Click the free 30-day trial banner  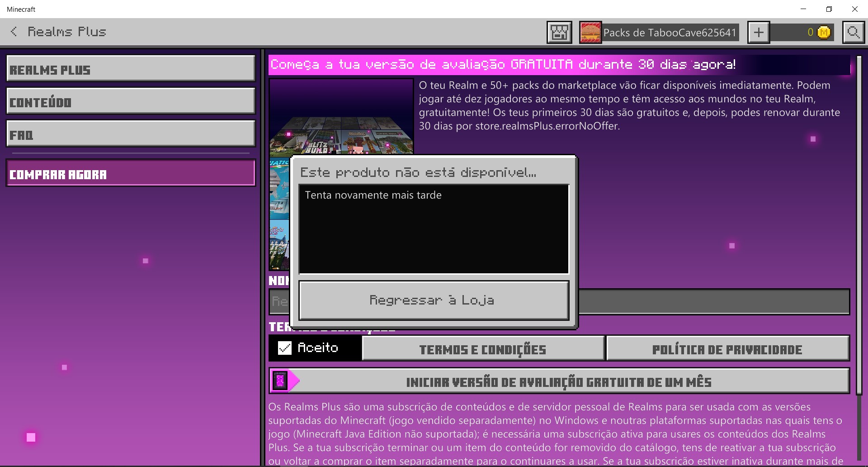tap(559, 65)
